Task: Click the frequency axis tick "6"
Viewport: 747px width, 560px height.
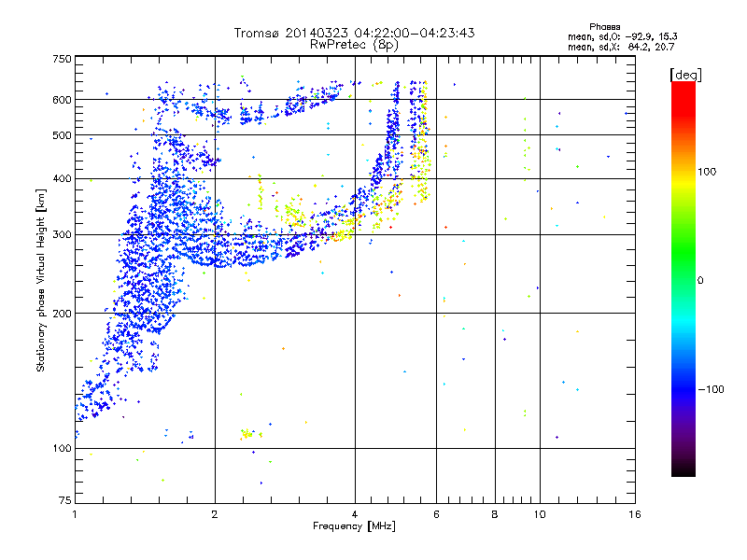Action: click(436, 514)
